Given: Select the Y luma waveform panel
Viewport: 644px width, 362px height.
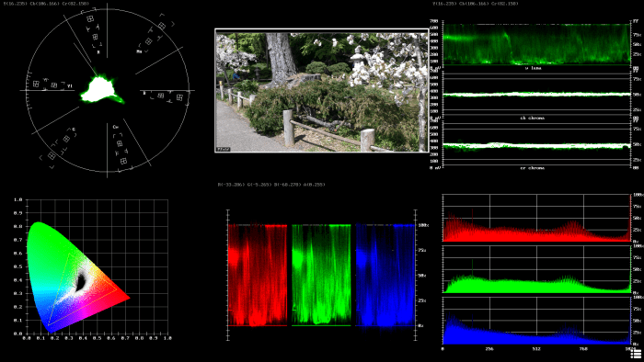Looking at the screenshot, I should [x=536, y=44].
